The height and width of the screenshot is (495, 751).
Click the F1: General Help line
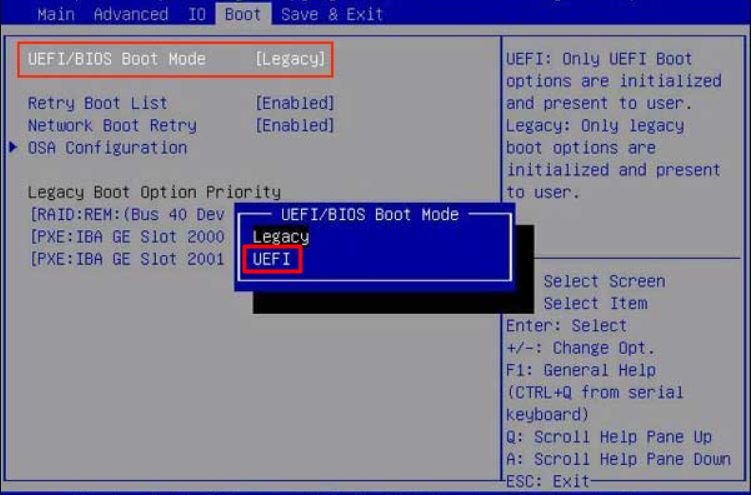tap(581, 370)
